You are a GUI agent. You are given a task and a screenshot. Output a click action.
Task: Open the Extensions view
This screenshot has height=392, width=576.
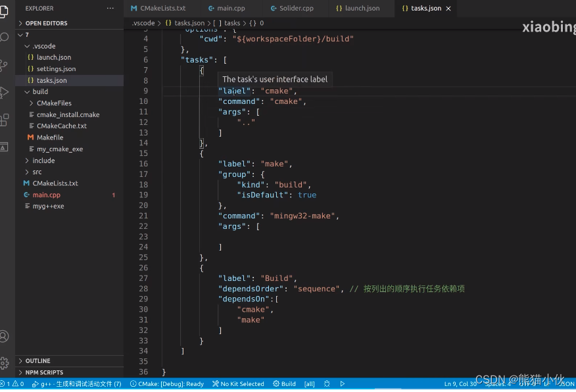[x=4, y=120]
